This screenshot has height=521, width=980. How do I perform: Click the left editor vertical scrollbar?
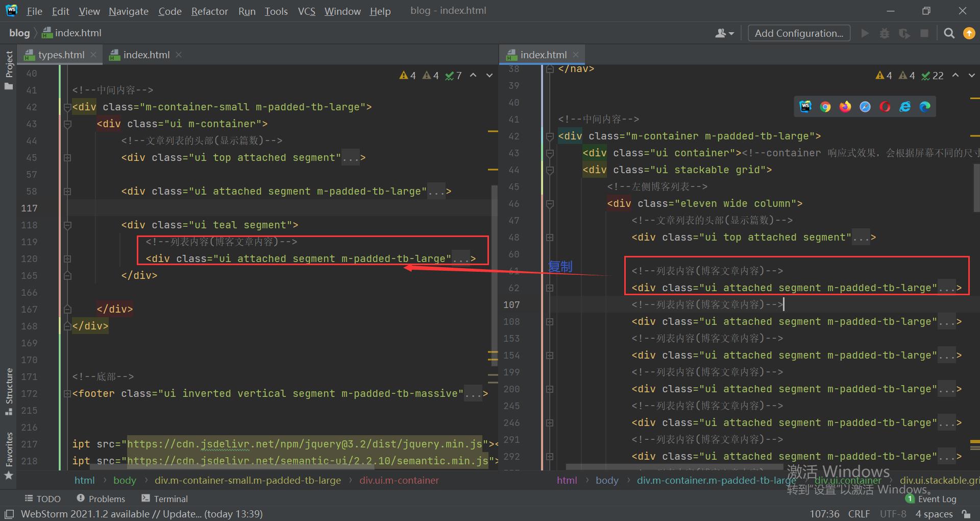pos(494,276)
